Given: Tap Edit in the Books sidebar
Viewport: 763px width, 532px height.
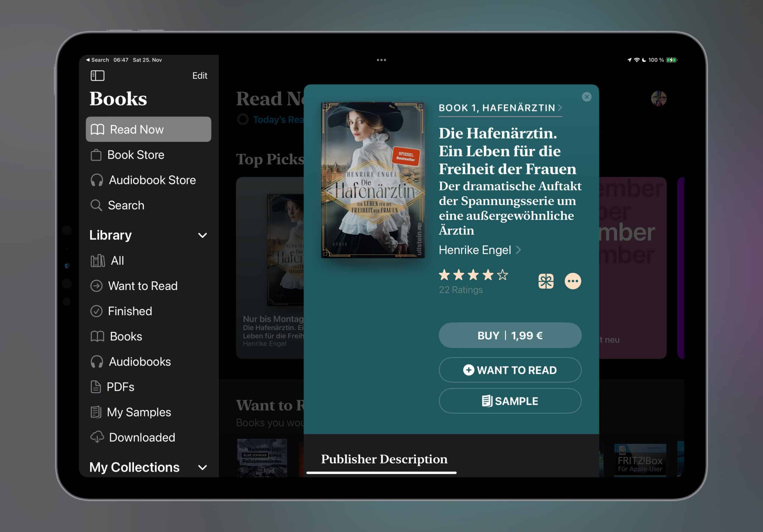Looking at the screenshot, I should (200, 76).
